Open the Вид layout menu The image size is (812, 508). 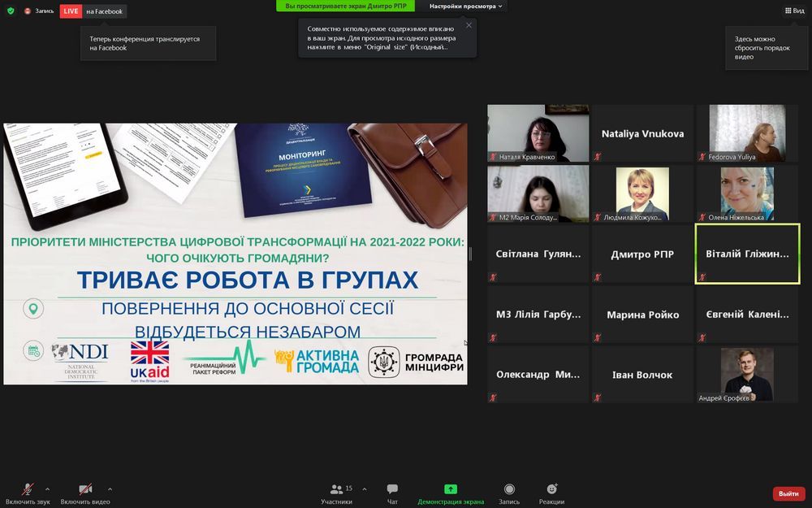coord(794,11)
